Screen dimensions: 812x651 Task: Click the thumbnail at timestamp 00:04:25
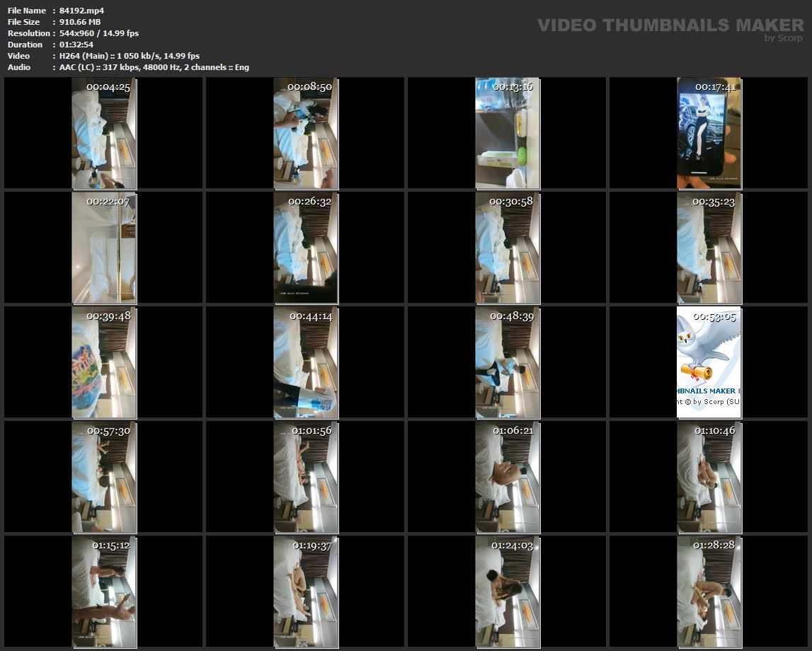(x=104, y=134)
